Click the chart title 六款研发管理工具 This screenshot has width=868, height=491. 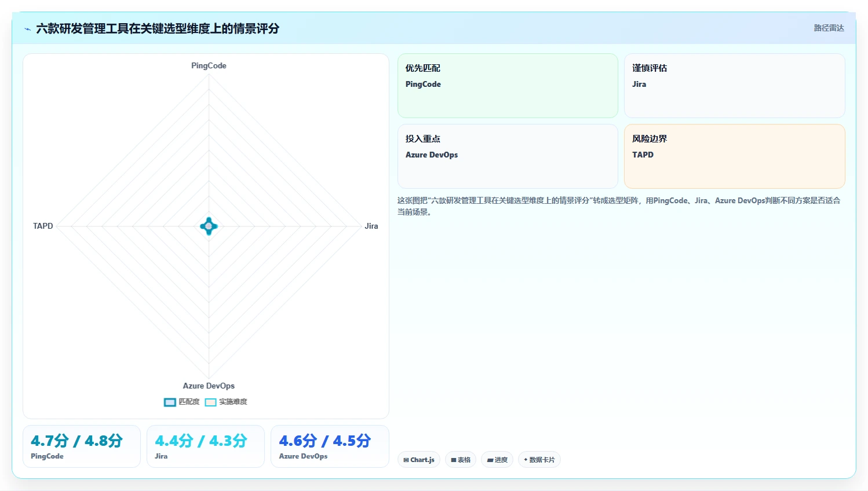[158, 28]
